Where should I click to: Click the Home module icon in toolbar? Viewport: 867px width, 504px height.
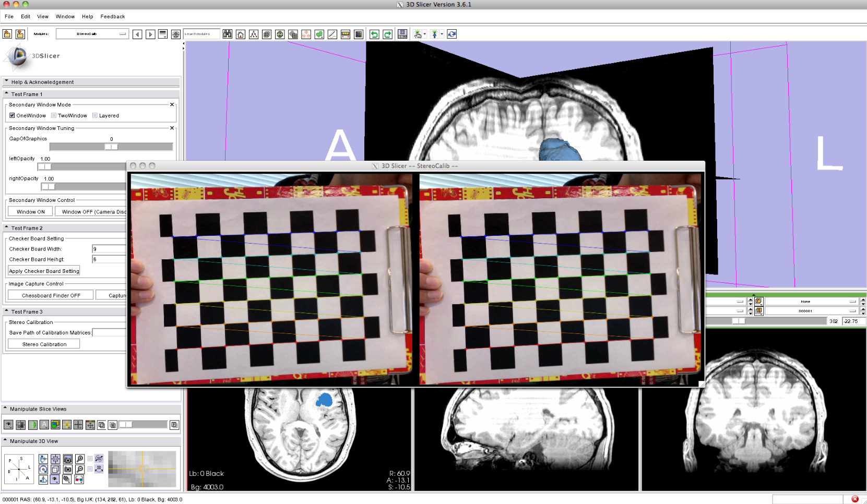click(x=241, y=34)
